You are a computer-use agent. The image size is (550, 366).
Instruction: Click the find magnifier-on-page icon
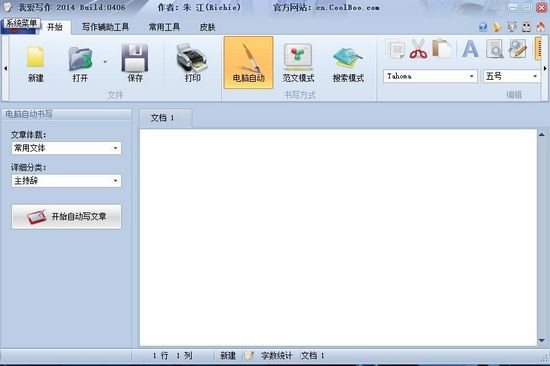coord(495,49)
